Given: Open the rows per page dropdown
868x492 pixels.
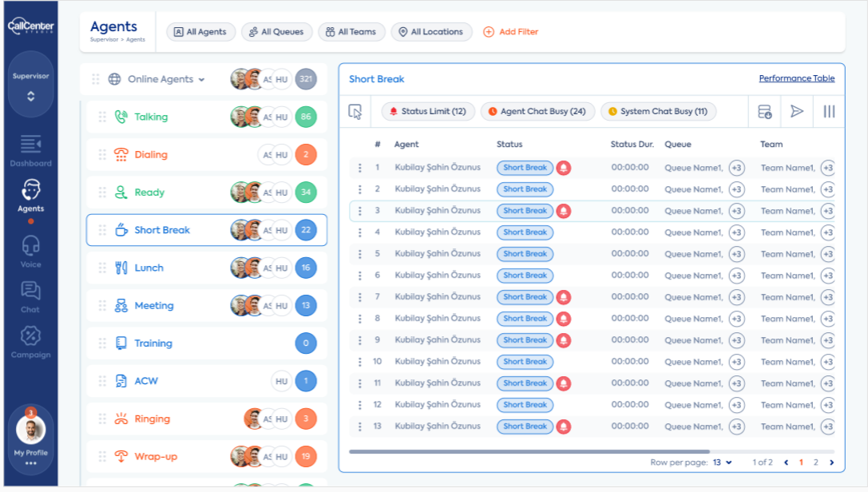Looking at the screenshot, I should tap(722, 462).
